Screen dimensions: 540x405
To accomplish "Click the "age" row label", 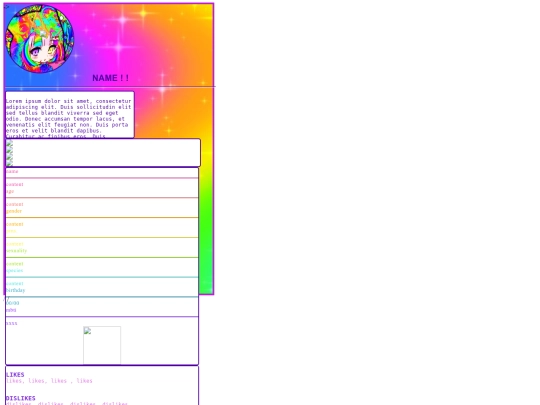I will pos(10,191).
